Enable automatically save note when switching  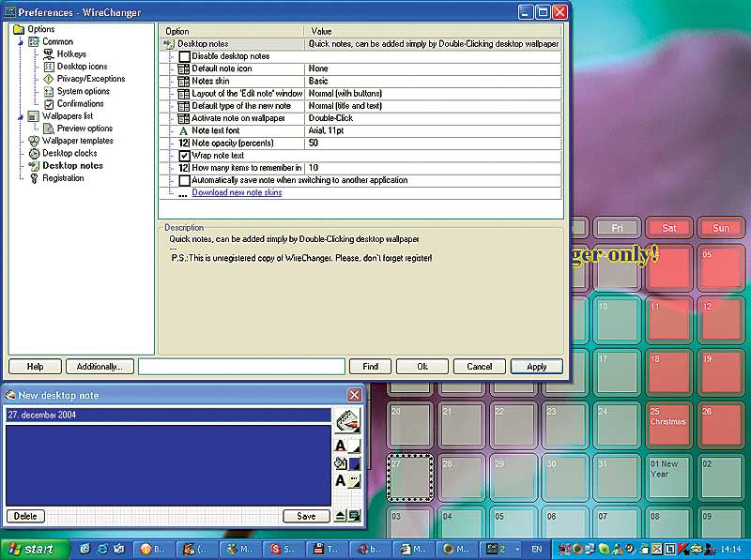tap(184, 180)
